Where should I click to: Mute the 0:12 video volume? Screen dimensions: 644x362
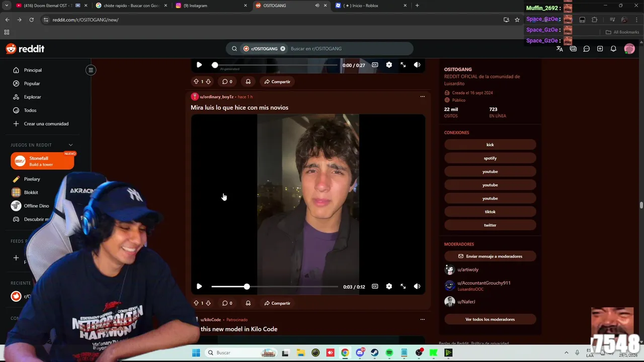pyautogui.click(x=417, y=286)
